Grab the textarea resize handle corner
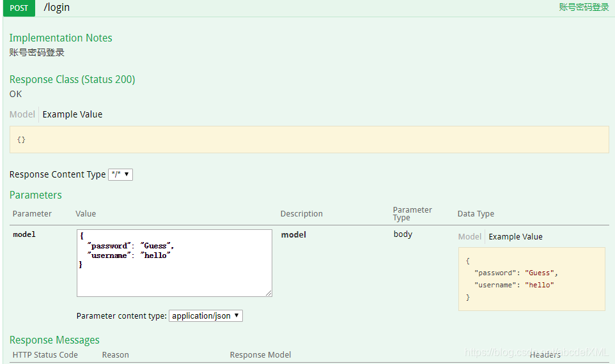 269,293
